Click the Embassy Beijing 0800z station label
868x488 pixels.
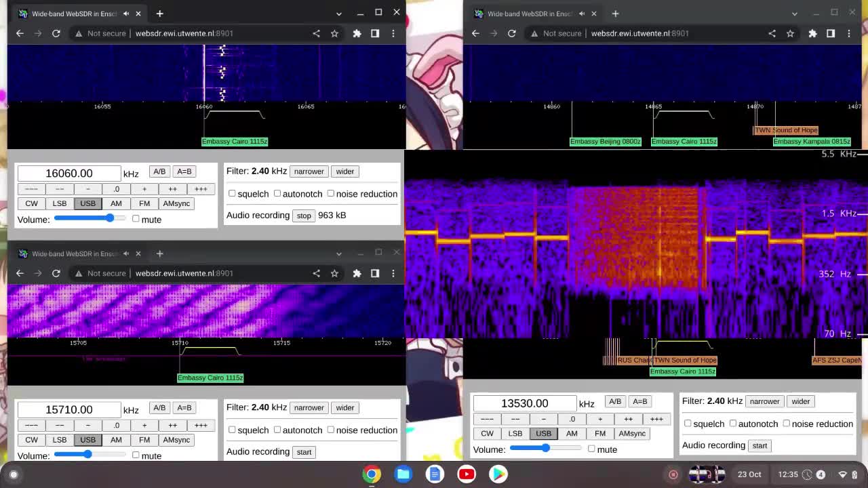click(x=605, y=141)
